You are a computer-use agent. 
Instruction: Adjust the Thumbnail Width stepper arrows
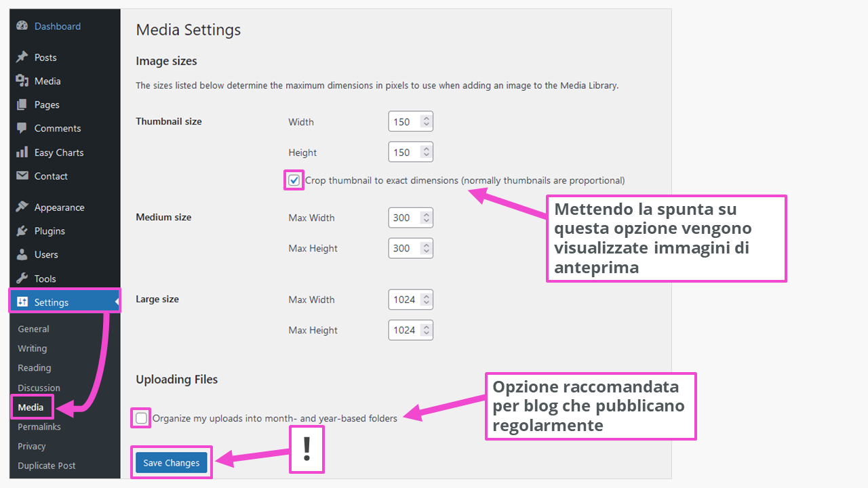426,122
